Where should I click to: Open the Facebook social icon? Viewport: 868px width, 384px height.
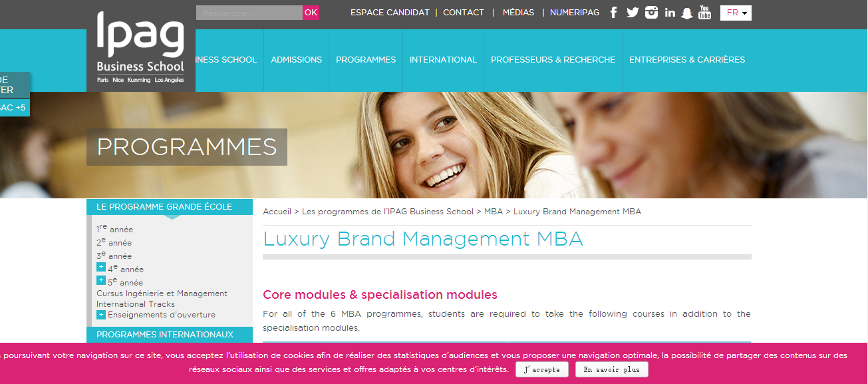click(x=613, y=13)
